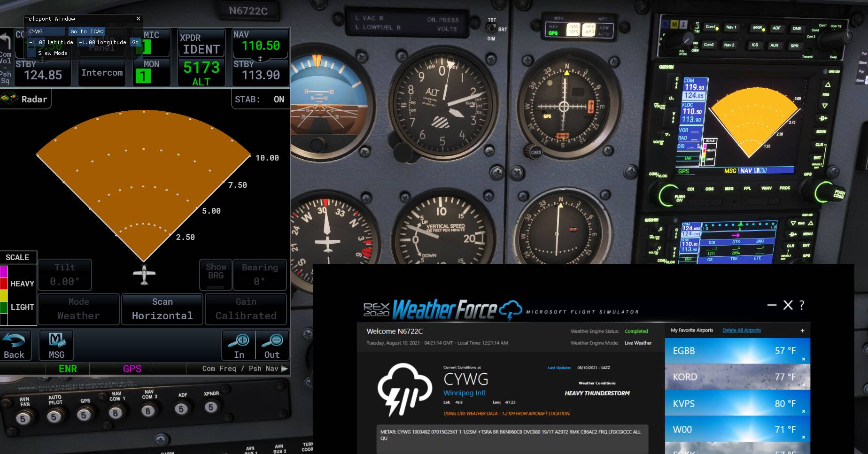Click the NAV COM 1 circuit breaker
The width and height of the screenshot is (868, 454).
click(116, 412)
